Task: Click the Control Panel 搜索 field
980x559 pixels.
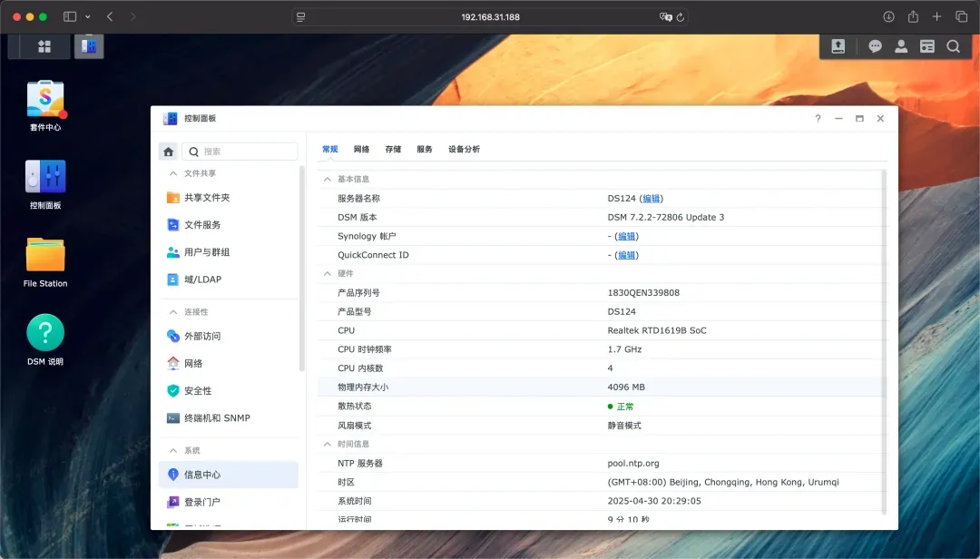Action: click(x=240, y=152)
